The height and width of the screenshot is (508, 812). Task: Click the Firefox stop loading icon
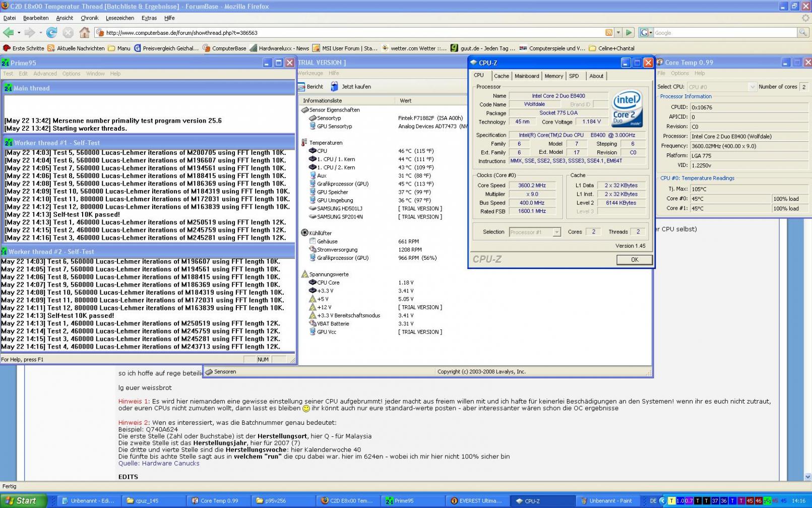(68, 33)
